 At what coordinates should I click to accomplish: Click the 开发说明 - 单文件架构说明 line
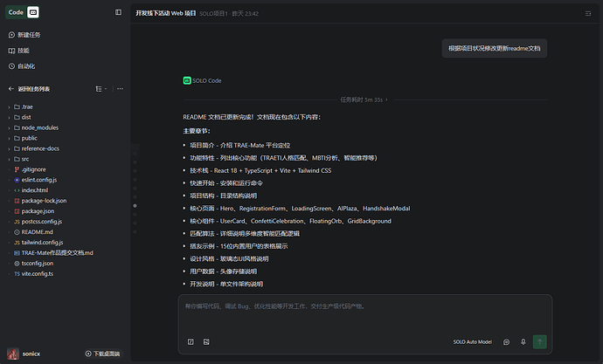point(226,285)
